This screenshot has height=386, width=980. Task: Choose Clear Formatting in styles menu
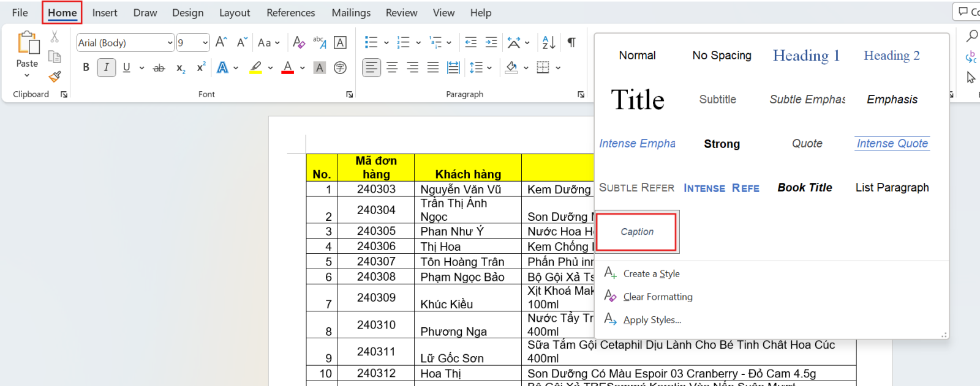(x=658, y=297)
